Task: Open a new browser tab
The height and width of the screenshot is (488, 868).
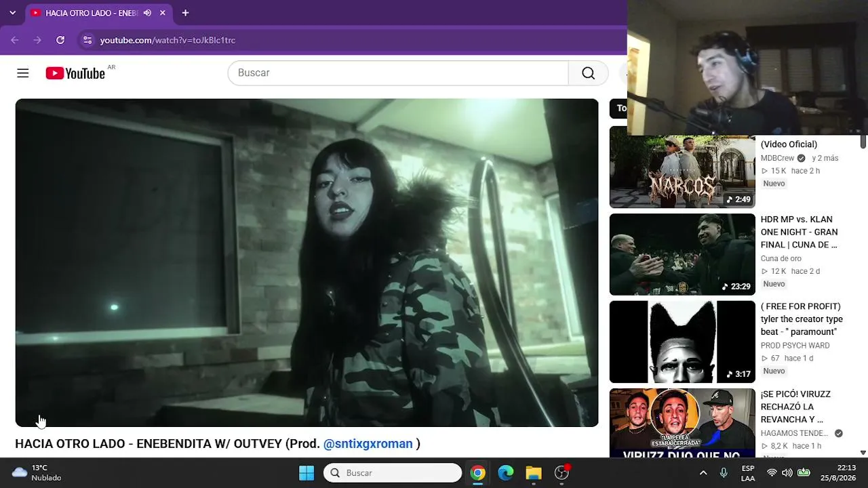Action: 185,13
